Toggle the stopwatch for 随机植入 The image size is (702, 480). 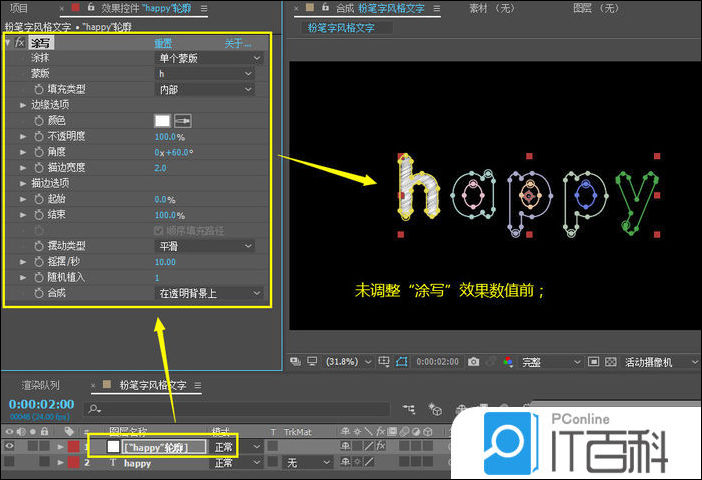click(39, 278)
